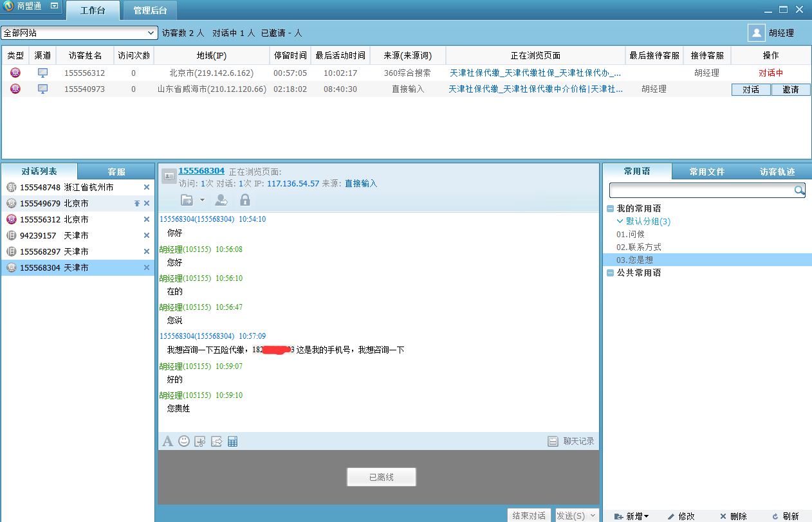
Task: Click the 邀请 button for visitor 155540973
Action: 791,89
